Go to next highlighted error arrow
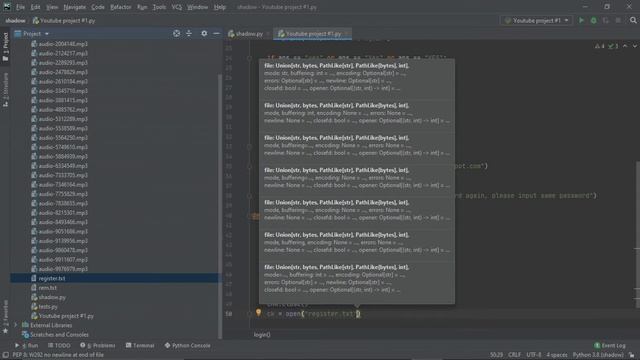Viewport: 640px width, 360px height. click(635, 46)
